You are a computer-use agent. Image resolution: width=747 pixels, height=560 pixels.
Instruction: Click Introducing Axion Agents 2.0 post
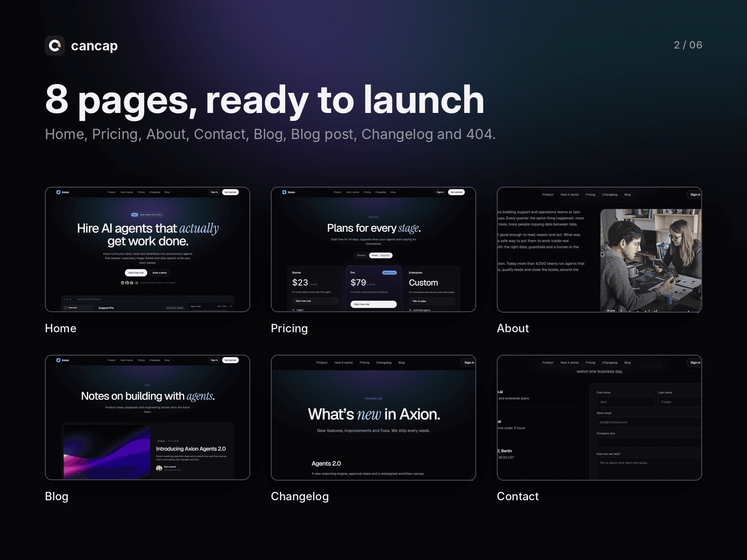tap(191, 449)
